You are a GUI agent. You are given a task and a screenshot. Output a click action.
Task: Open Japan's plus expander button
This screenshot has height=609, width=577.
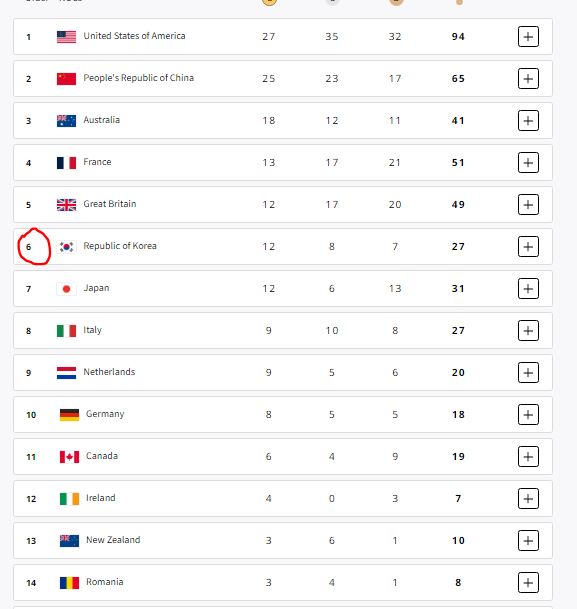pyautogui.click(x=528, y=289)
